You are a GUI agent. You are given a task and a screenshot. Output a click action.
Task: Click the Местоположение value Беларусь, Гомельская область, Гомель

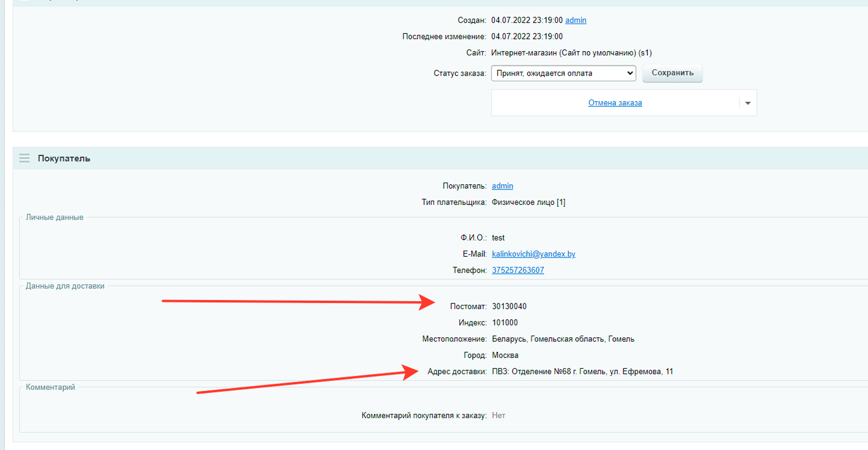[563, 339]
